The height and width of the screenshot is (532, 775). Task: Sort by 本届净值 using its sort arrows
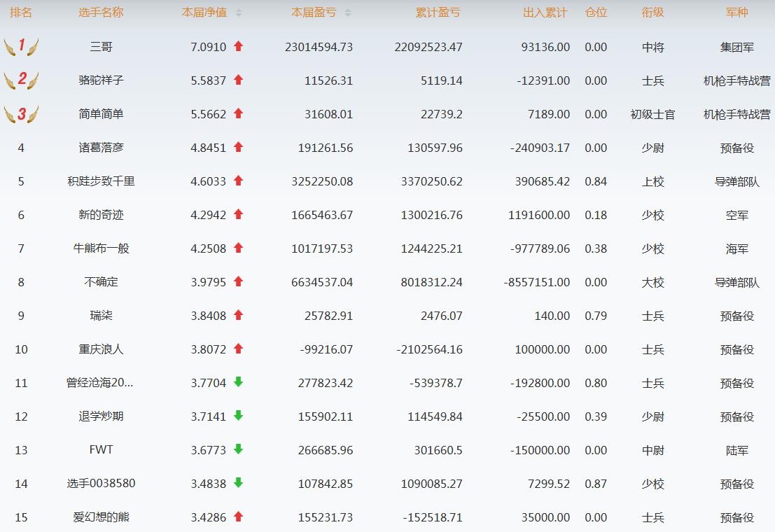pyautogui.click(x=239, y=13)
